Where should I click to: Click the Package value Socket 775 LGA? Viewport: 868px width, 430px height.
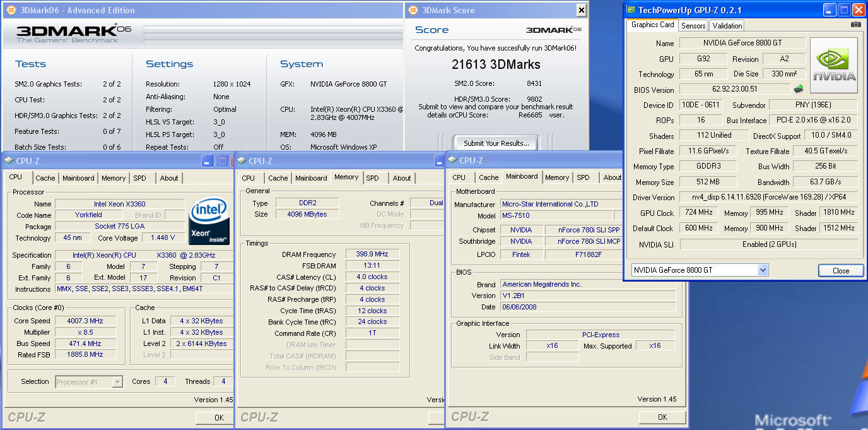tap(120, 227)
